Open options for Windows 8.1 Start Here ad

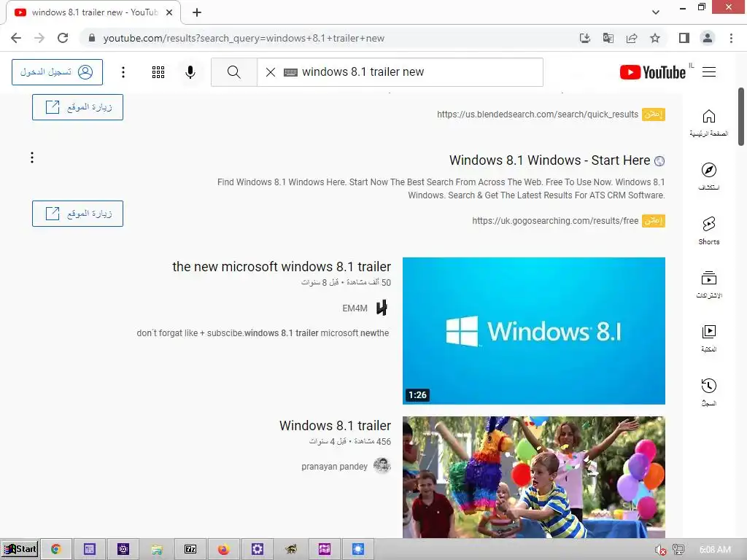tap(32, 157)
